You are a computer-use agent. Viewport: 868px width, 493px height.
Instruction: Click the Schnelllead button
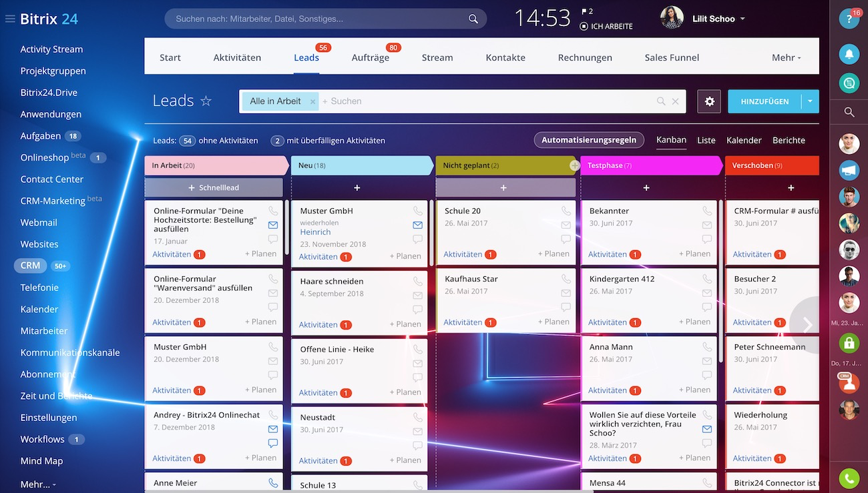click(x=214, y=188)
